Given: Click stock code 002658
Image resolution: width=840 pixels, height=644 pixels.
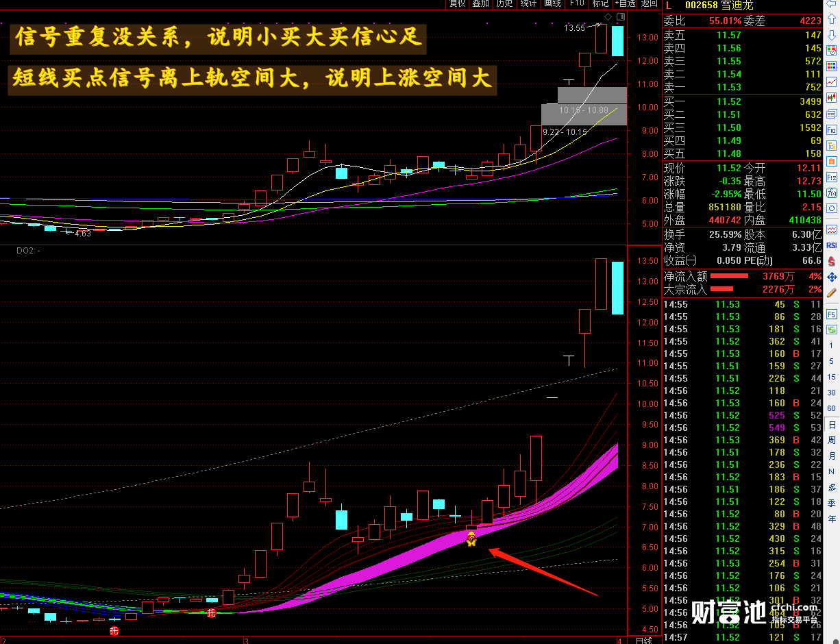Looking at the screenshot, I should [701, 5].
